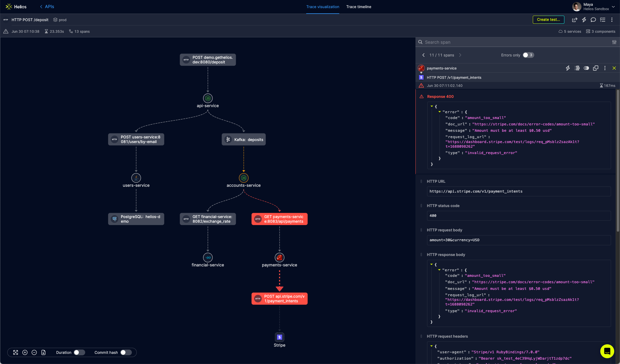Turn on the Duration toggle
620x364 pixels.
point(79,352)
